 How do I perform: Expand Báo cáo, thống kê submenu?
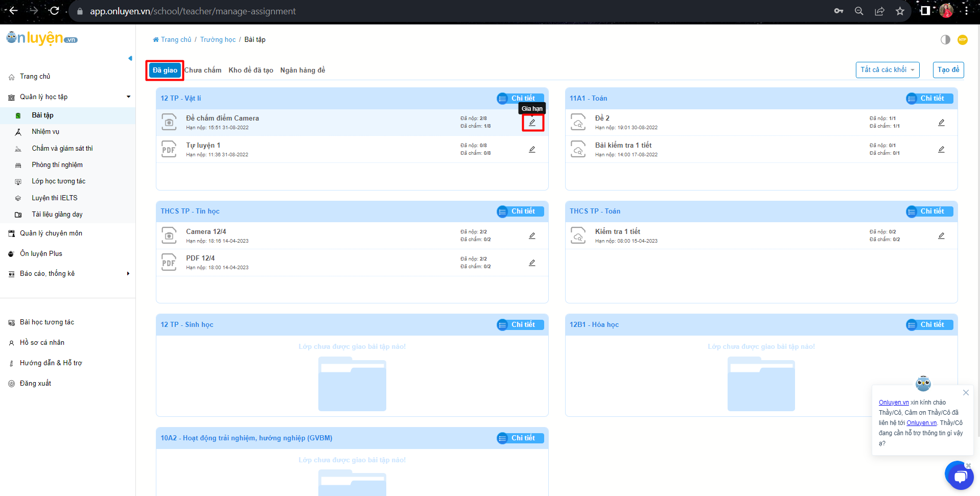click(x=67, y=274)
